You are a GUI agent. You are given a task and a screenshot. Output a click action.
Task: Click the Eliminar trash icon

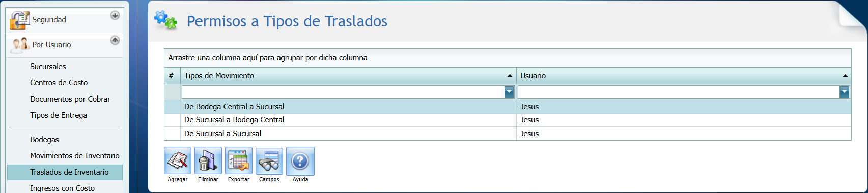coord(208,161)
